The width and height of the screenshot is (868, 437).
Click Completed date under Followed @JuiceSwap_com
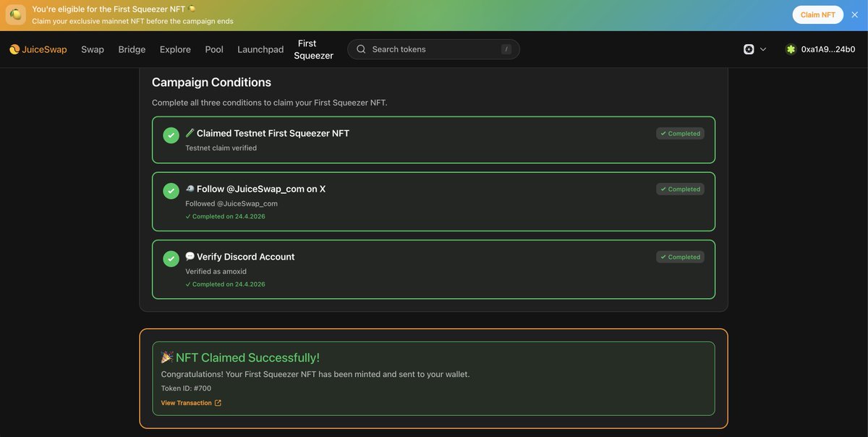(225, 216)
